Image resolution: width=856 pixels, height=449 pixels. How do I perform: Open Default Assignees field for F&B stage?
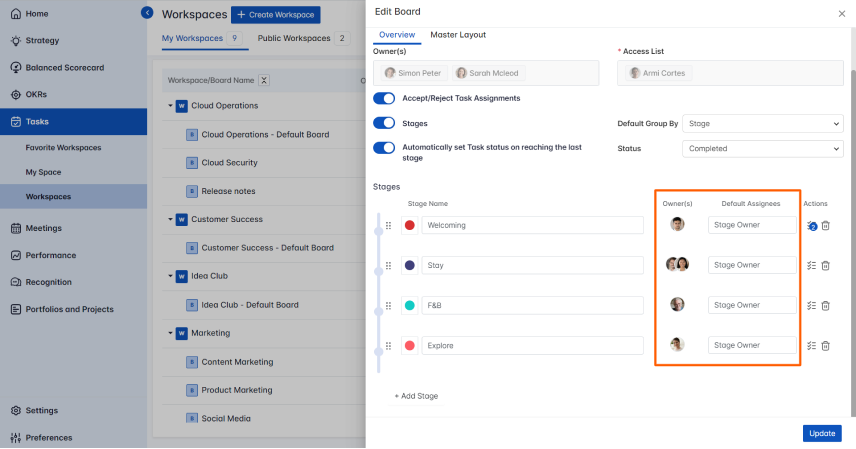752,305
